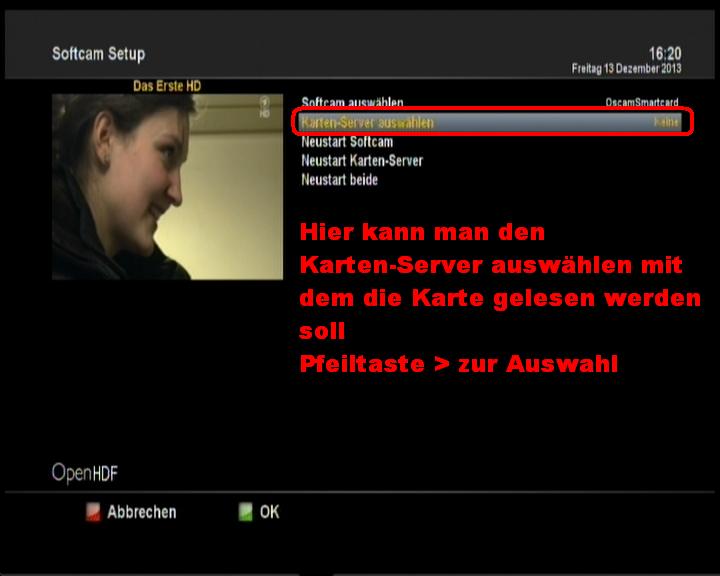The width and height of the screenshot is (720, 576).
Task: Click the red Hier kann man den line
Action: click(423, 233)
